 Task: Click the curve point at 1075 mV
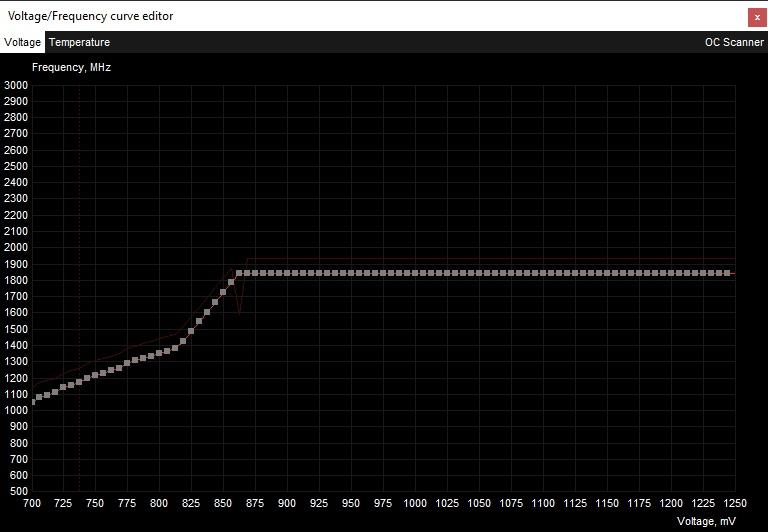point(511,273)
